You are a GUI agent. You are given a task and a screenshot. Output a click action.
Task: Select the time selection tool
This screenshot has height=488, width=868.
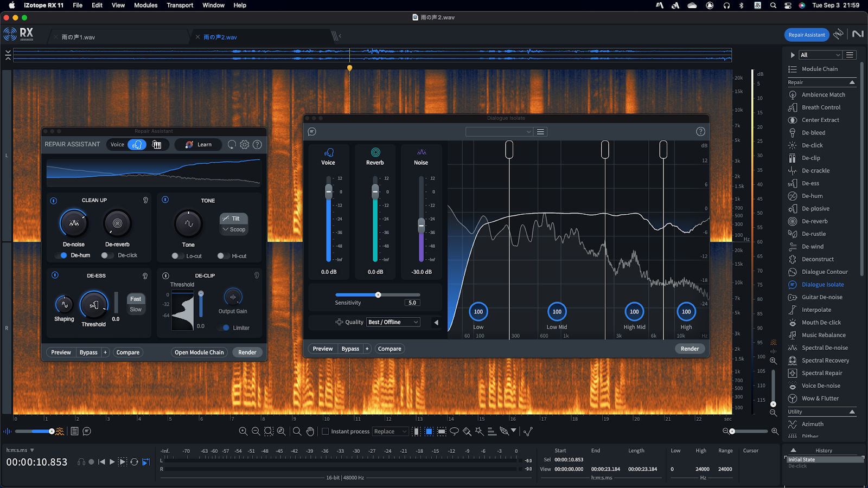click(x=416, y=432)
